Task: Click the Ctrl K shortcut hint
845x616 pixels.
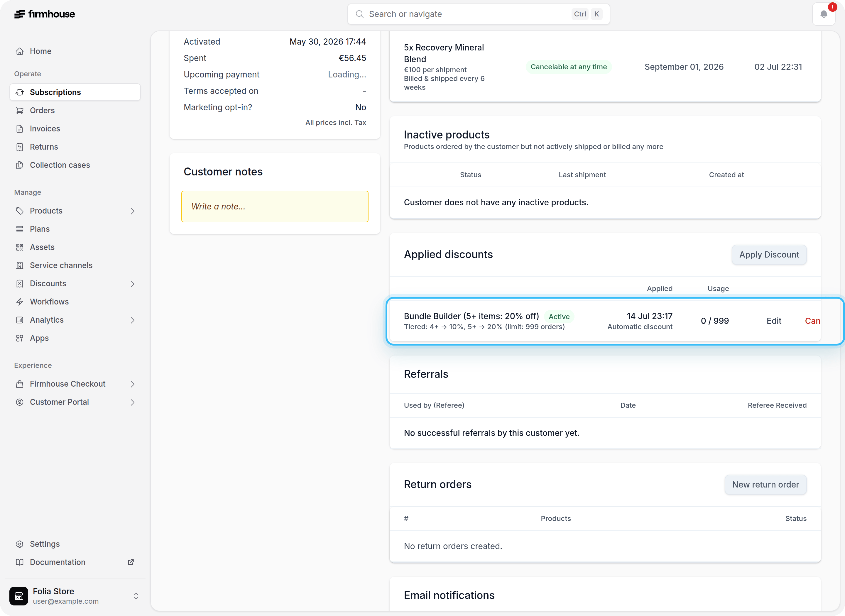Action: [587, 14]
